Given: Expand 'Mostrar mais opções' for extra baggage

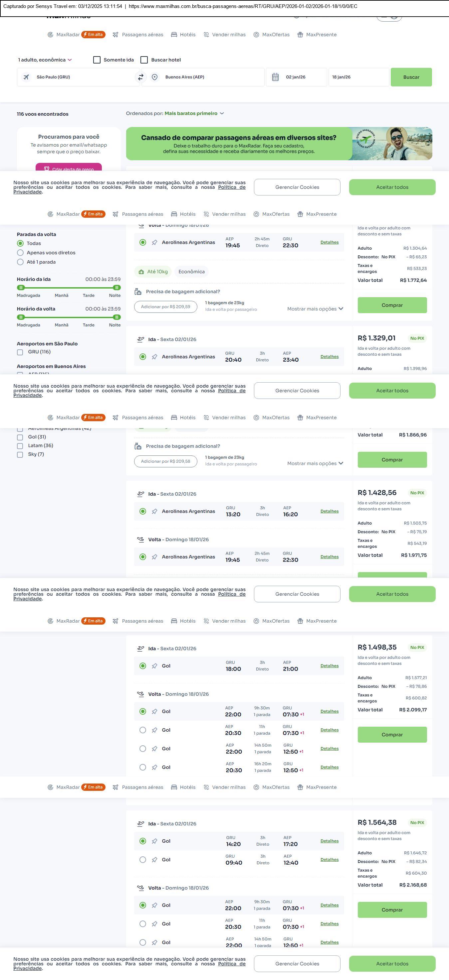Looking at the screenshot, I should click(x=315, y=309).
